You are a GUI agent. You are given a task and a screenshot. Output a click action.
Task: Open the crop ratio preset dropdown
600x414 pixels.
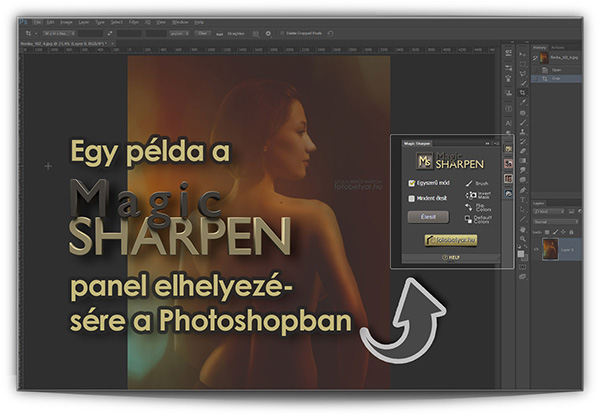click(x=59, y=34)
